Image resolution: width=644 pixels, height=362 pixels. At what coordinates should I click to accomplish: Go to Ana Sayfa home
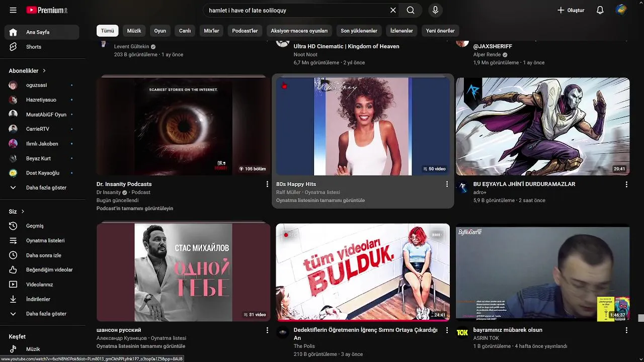pyautogui.click(x=42, y=32)
